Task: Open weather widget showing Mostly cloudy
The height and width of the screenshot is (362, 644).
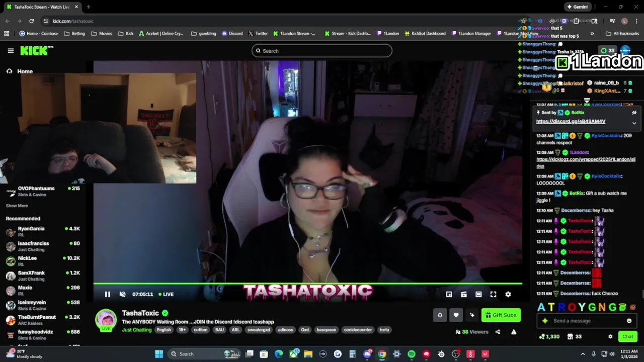Action: [24, 354]
